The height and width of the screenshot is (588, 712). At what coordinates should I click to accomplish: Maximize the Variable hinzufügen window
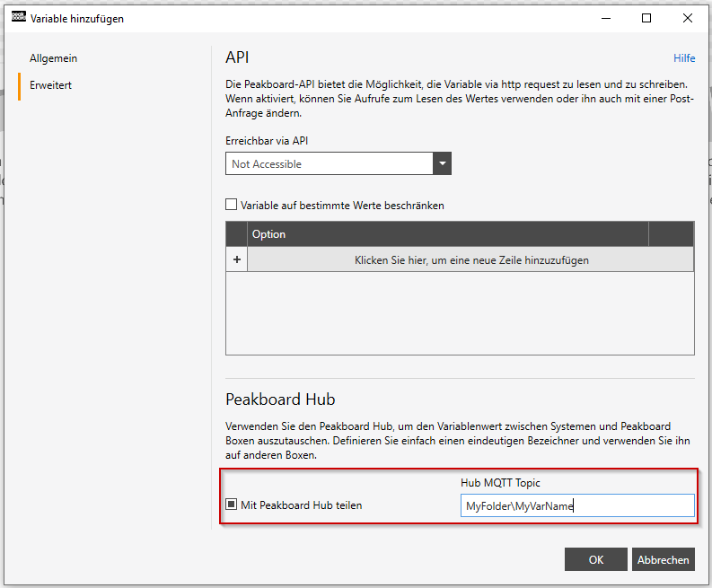pos(646,18)
